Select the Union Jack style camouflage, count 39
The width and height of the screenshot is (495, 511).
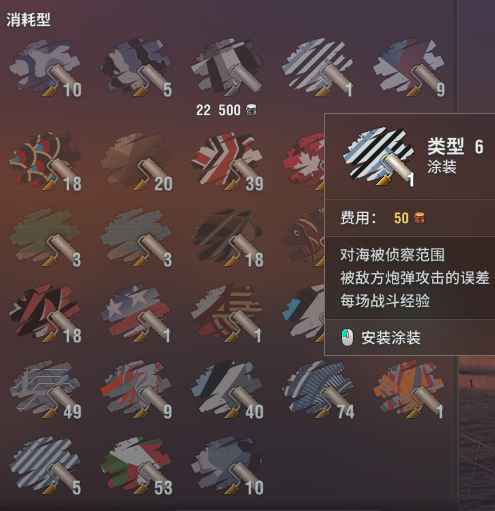tap(227, 162)
